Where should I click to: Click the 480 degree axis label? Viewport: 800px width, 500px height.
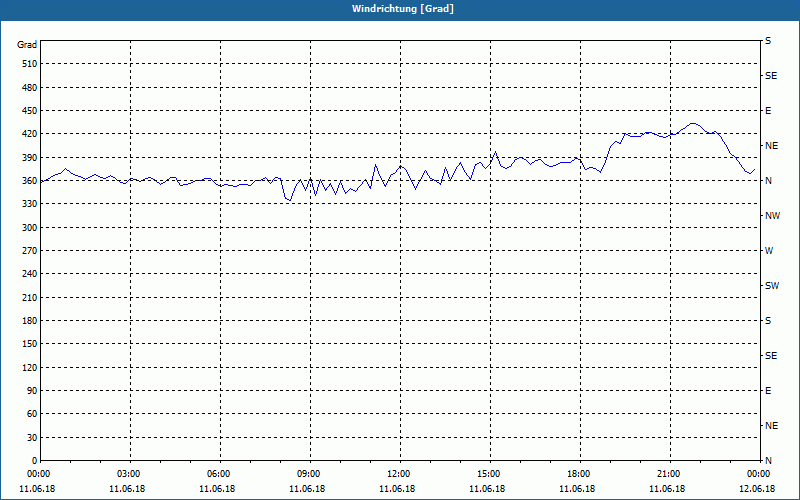coord(30,87)
